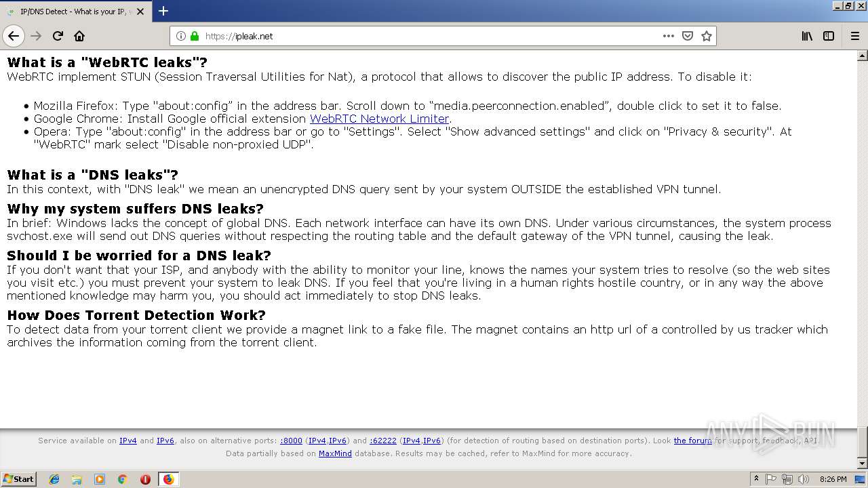868x488 pixels.
Task: Click 'Why my system suffers DNS leaks?' heading
Action: [x=135, y=209]
